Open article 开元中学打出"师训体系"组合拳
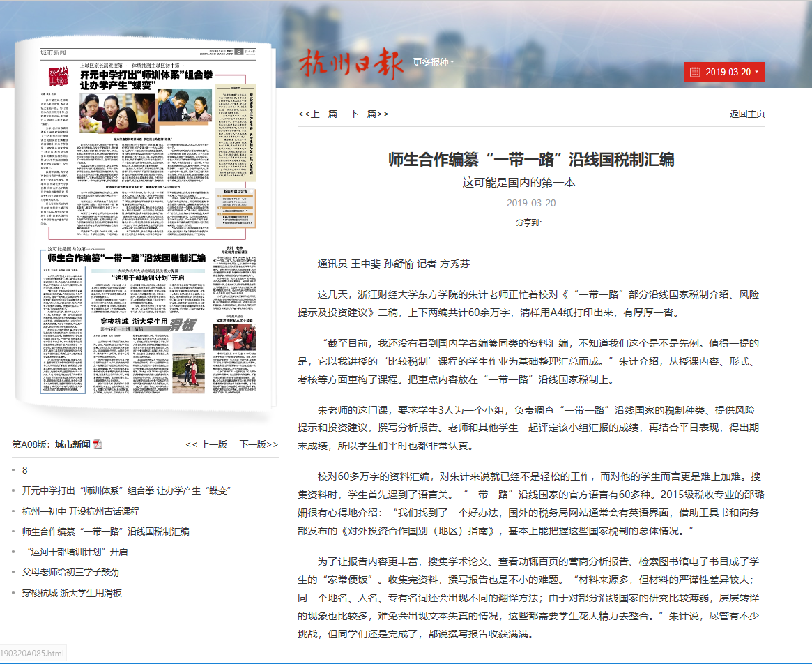The image size is (812, 664). tap(126, 490)
